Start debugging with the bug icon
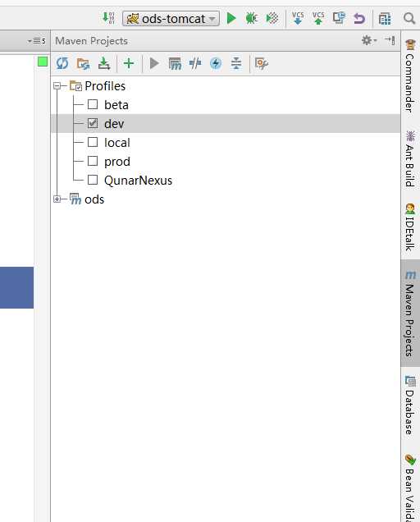This screenshot has height=522, width=420. tap(252, 18)
